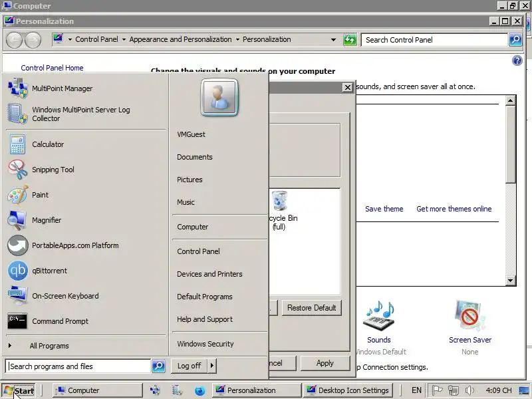The width and height of the screenshot is (532, 399).
Task: Click Get more themes online link
Action: (454, 209)
